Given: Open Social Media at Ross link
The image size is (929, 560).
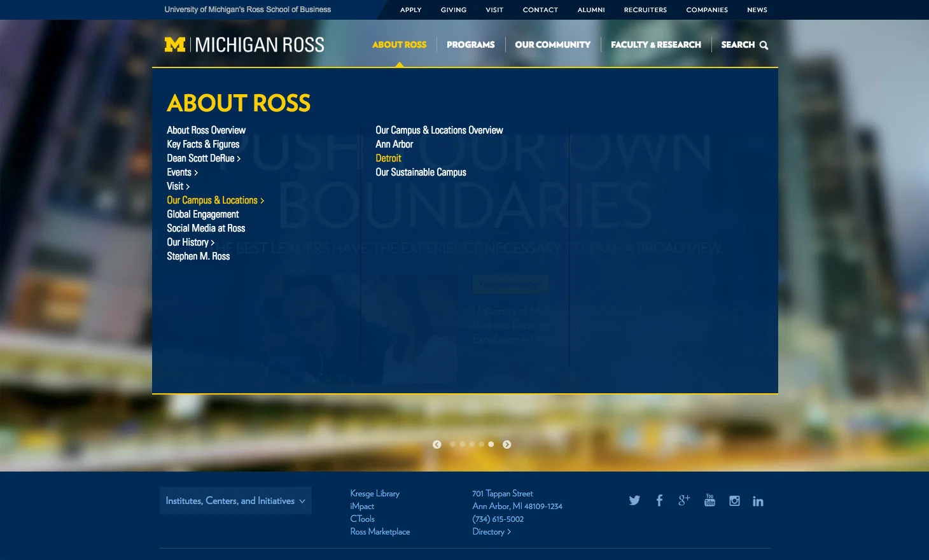Looking at the screenshot, I should pyautogui.click(x=206, y=228).
